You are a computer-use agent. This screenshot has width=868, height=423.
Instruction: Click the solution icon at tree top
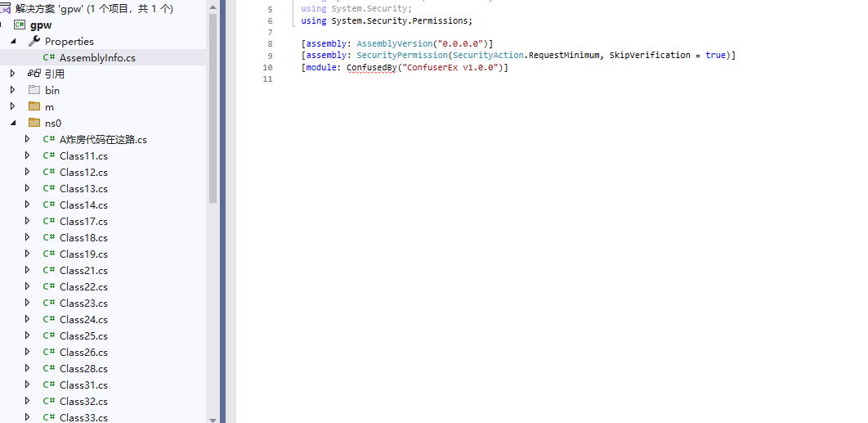7,8
